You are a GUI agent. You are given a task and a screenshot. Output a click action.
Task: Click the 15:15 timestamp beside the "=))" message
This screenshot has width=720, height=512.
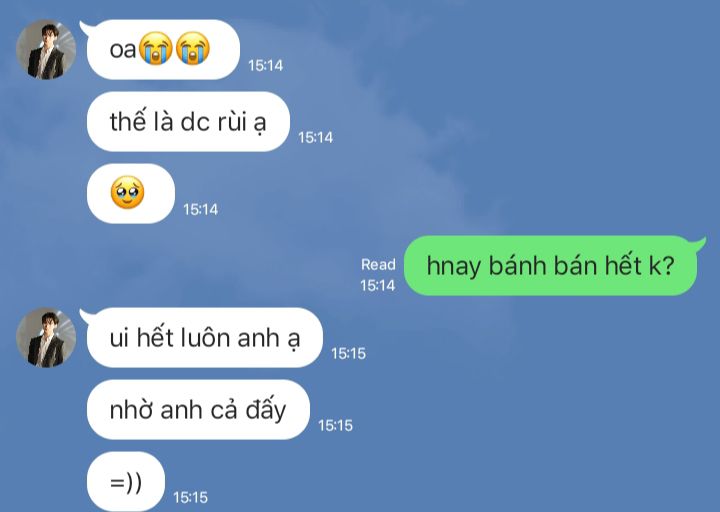tap(191, 497)
